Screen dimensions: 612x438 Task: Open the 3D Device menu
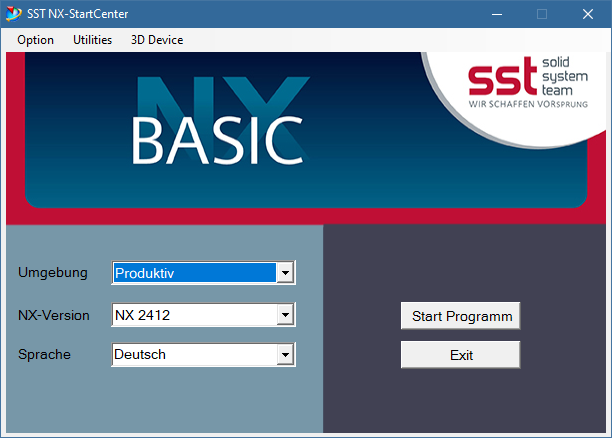(157, 40)
